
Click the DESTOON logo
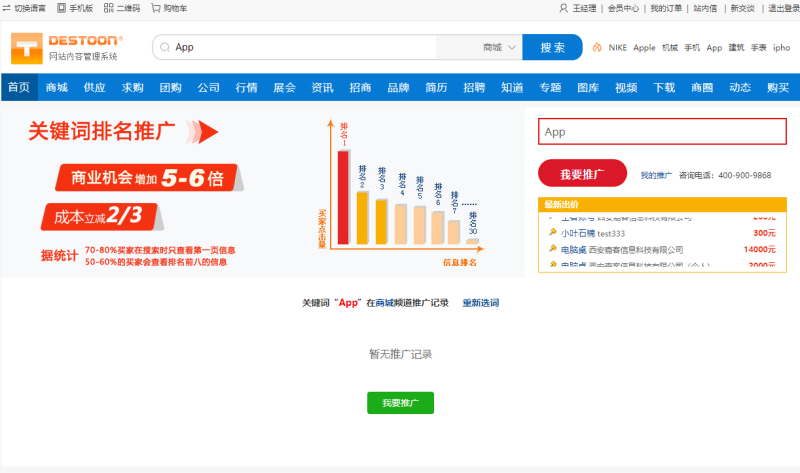(67, 48)
